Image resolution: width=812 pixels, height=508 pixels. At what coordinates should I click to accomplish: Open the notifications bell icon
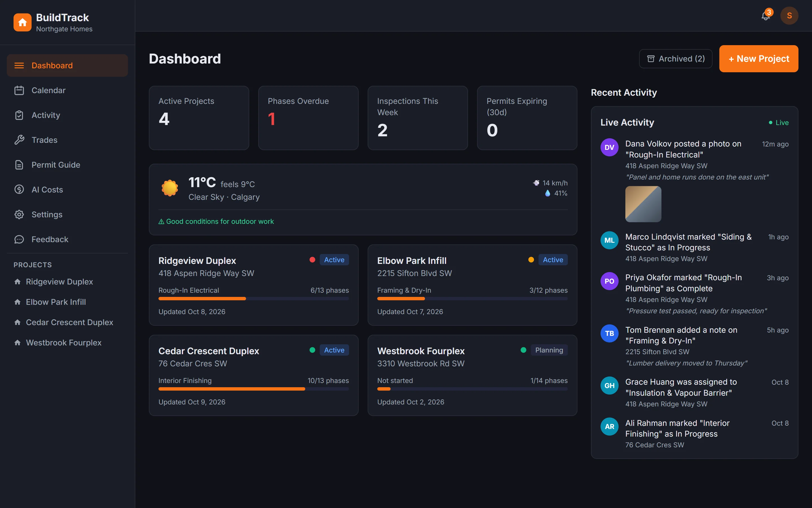click(x=765, y=16)
